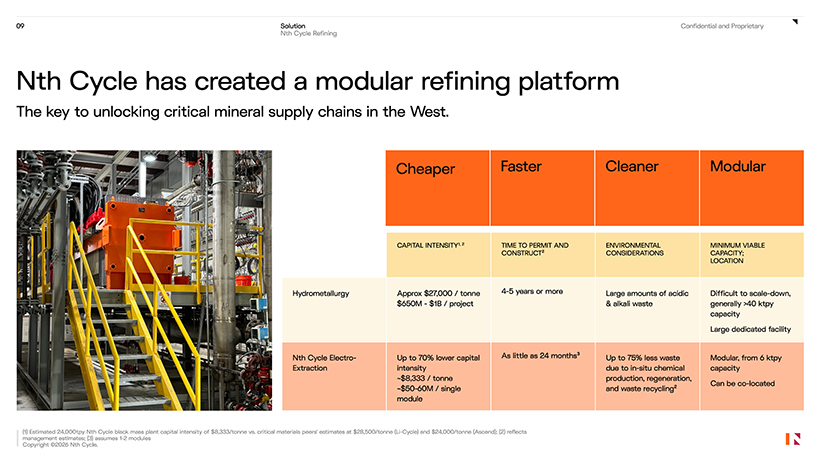Select the slide title 'Nth Cycle has created a modular refining platform'
The height and width of the screenshot is (461, 820).
coord(317,82)
